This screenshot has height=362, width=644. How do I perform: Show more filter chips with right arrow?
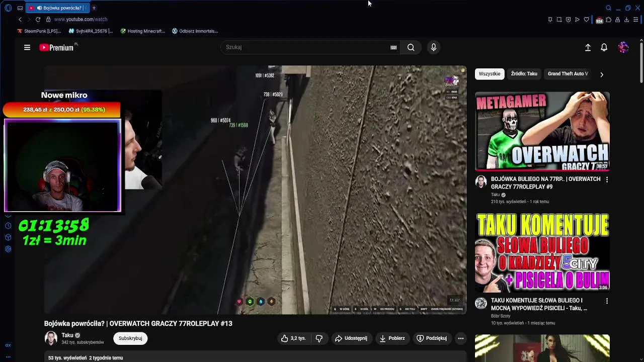pyautogui.click(x=602, y=74)
